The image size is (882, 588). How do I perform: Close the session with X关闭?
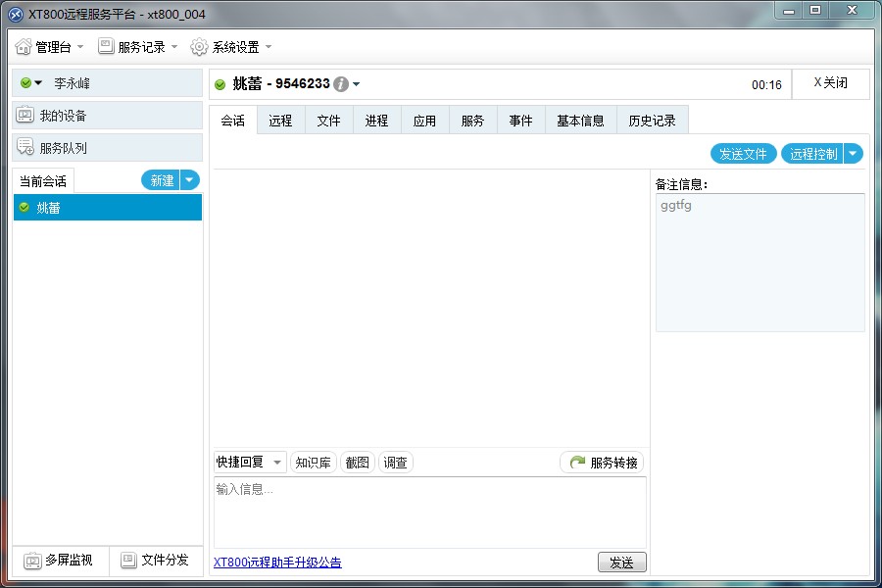[x=831, y=83]
